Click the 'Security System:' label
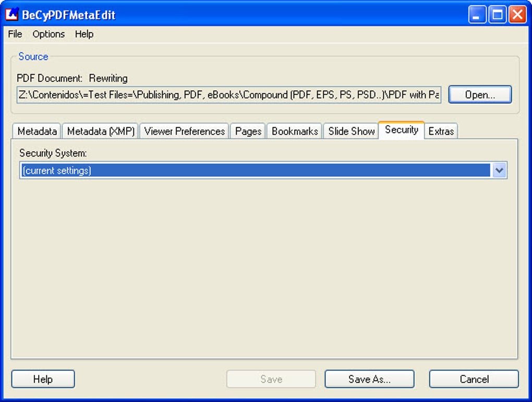 click(53, 153)
